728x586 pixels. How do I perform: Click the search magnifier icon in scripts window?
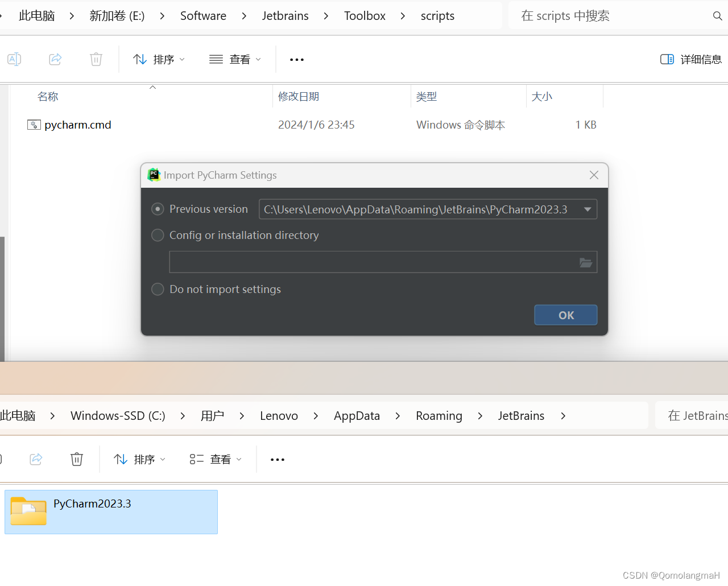pyautogui.click(x=718, y=16)
